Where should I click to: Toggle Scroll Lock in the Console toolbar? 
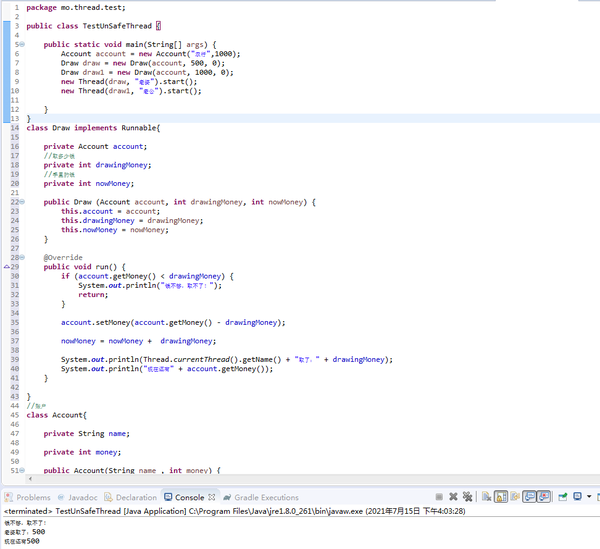tap(501, 497)
